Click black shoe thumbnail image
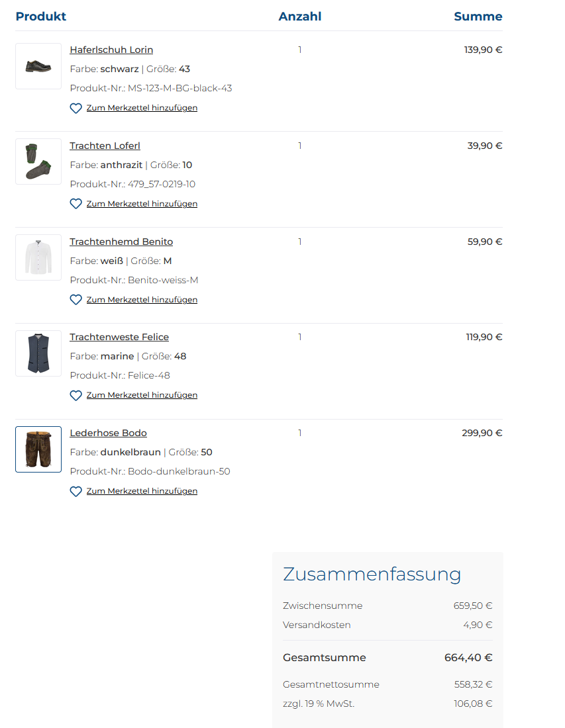The width and height of the screenshot is (565, 728). (x=38, y=66)
